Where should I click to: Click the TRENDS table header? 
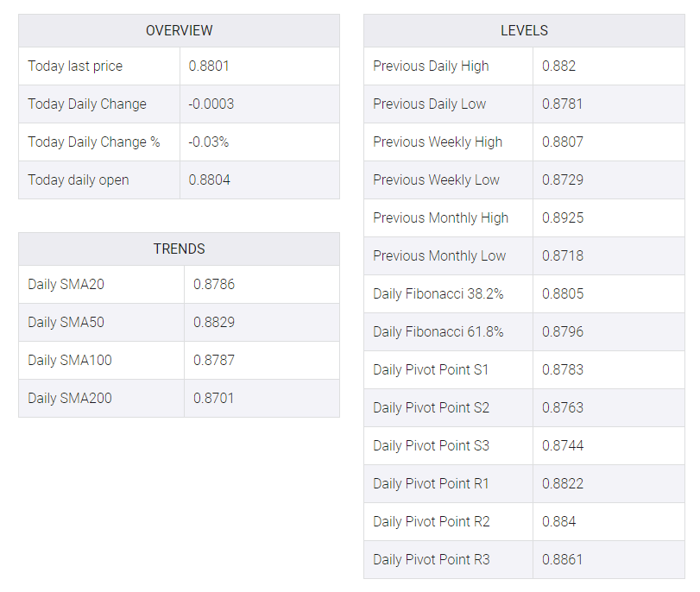(x=179, y=249)
